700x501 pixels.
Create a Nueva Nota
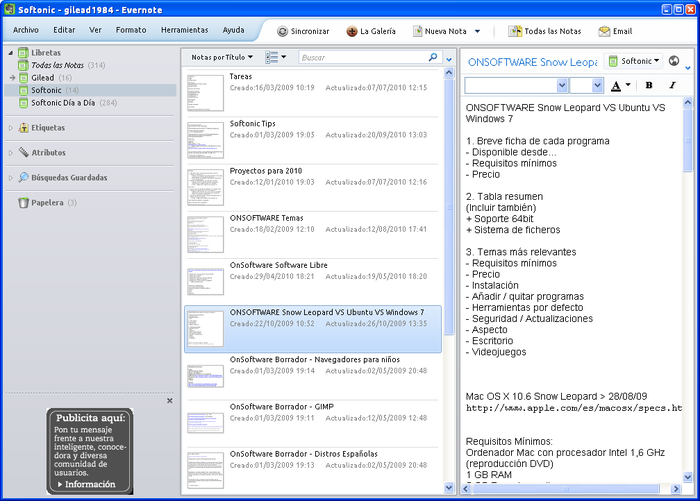[x=440, y=31]
